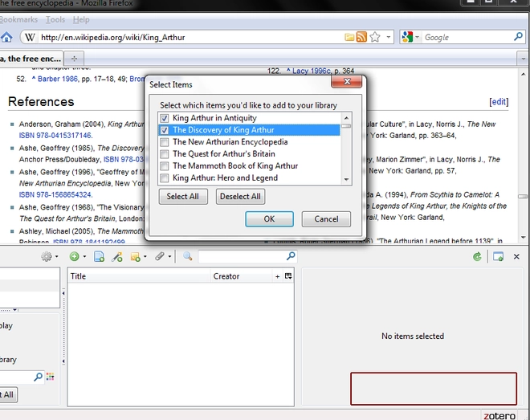This screenshot has width=530, height=420.
Task: Open a new tab with plus button
Action: tap(74, 59)
